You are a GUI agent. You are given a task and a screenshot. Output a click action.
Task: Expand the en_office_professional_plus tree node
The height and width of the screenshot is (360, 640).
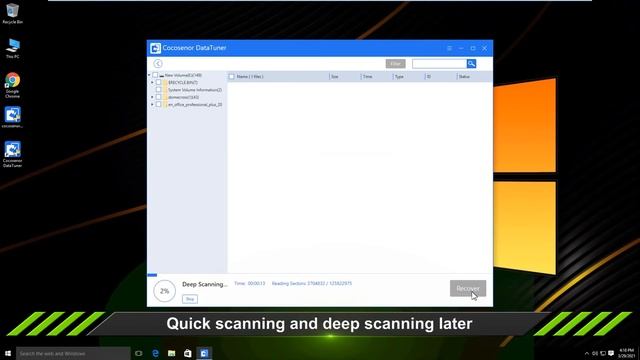tap(152, 104)
